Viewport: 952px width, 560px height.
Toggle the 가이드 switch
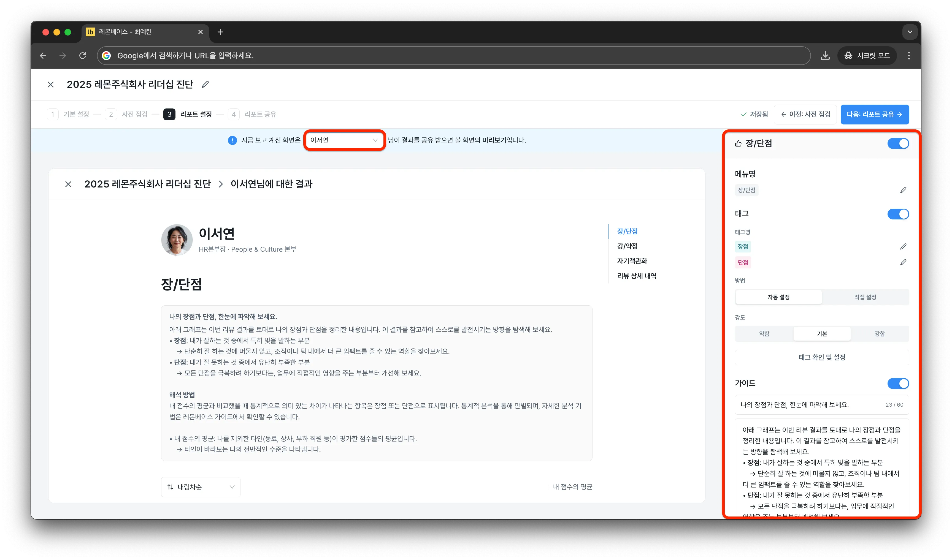[898, 384]
